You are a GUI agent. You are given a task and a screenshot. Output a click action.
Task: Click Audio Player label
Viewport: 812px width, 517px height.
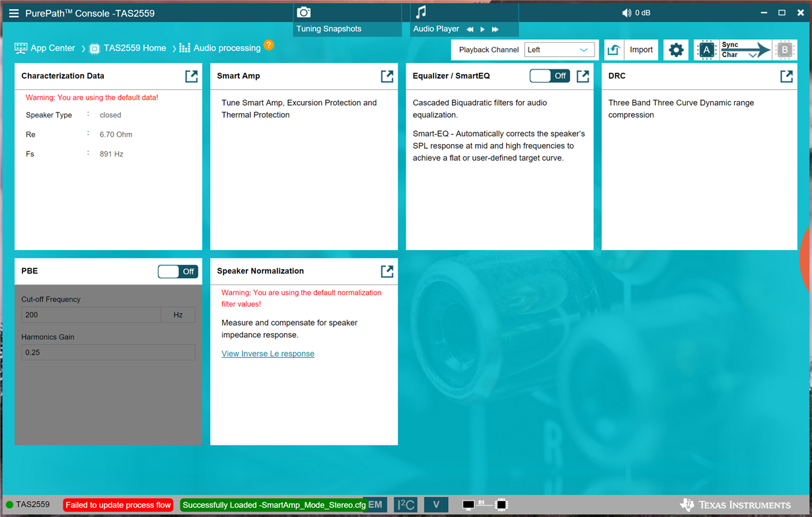click(436, 29)
